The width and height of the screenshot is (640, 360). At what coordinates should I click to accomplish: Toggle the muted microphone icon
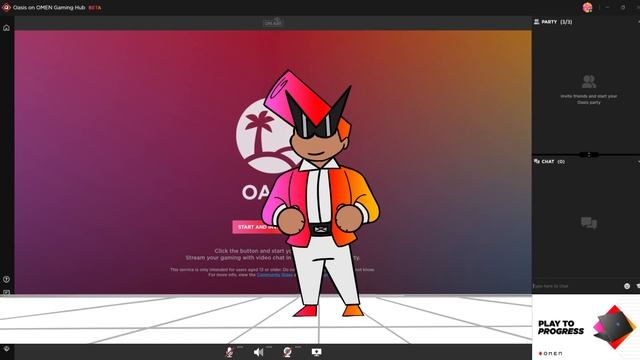pyautogui.click(x=229, y=352)
